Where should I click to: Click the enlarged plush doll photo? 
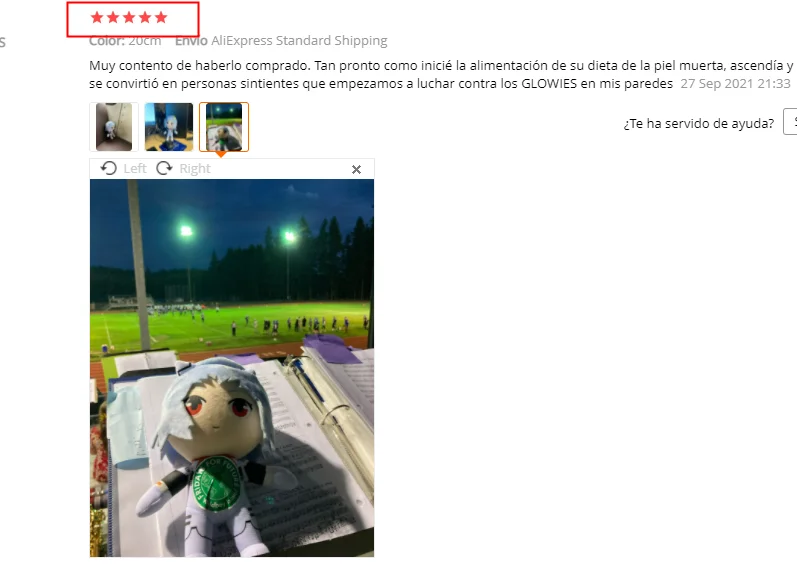click(232, 368)
